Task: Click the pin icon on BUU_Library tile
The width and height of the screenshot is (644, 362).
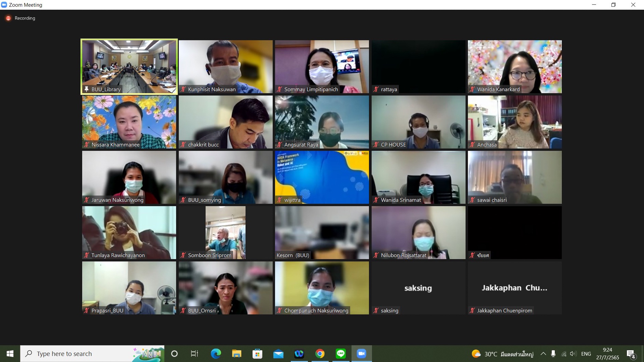Action: coord(86,89)
